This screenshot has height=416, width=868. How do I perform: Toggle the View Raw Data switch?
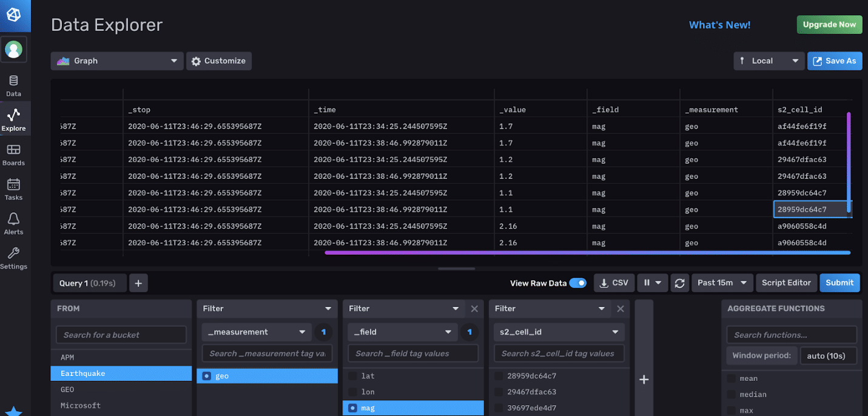(577, 283)
